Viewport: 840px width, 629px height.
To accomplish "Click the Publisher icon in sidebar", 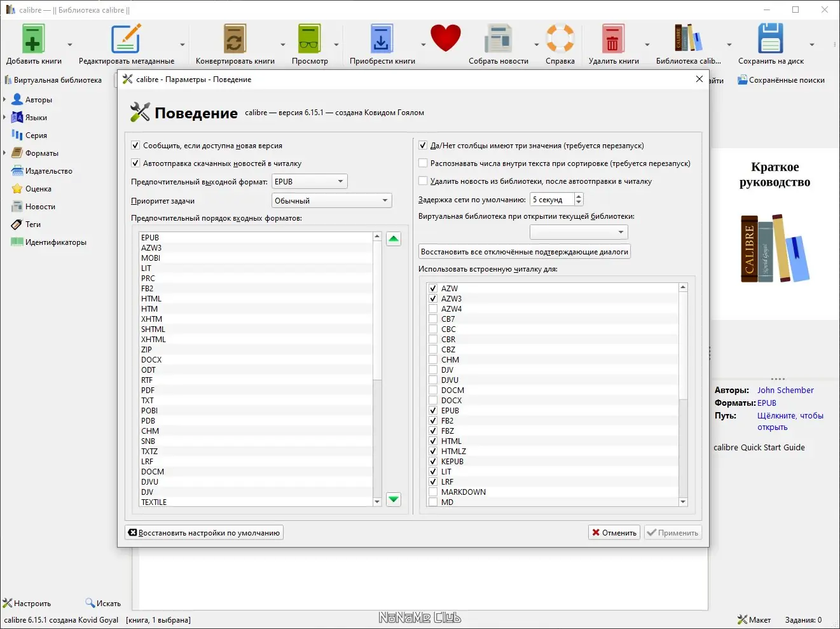I will tap(17, 171).
